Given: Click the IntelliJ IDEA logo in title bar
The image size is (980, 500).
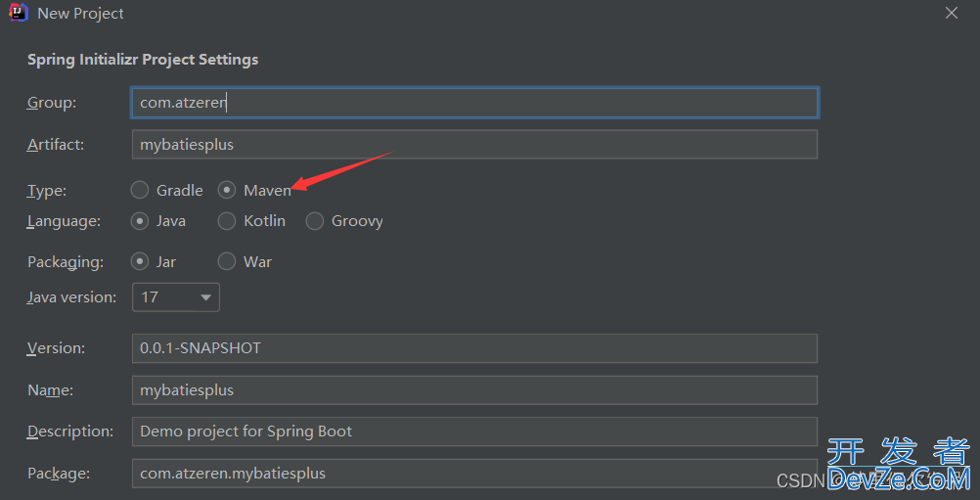Looking at the screenshot, I should [x=19, y=13].
